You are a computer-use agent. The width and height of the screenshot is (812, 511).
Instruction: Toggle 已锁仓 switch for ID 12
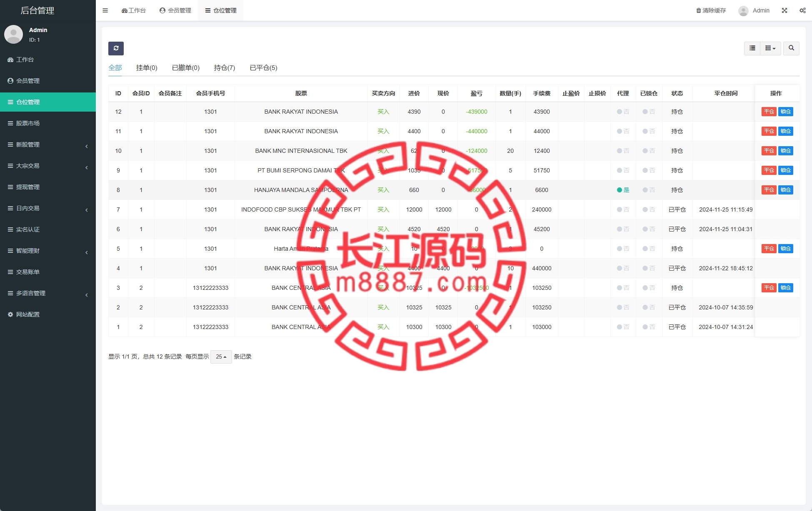649,112
